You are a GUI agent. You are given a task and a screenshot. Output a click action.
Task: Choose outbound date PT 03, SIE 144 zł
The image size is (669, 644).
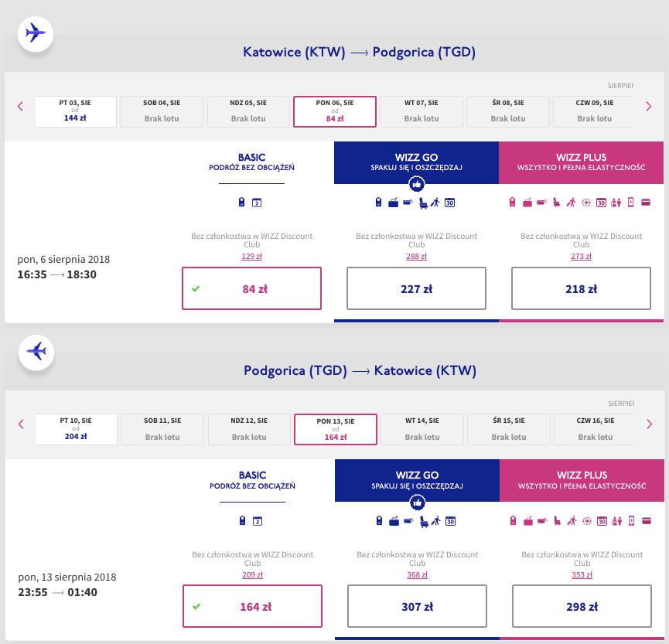click(76, 111)
